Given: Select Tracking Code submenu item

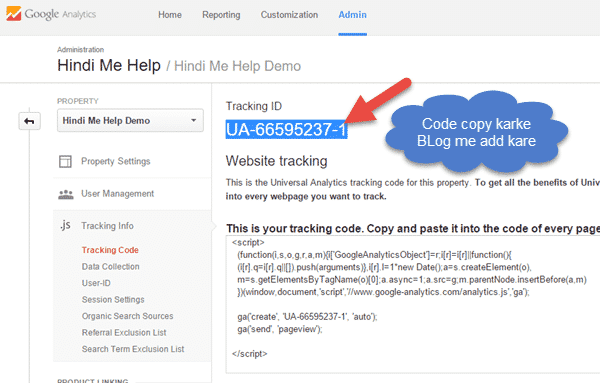Looking at the screenshot, I should click(x=110, y=250).
